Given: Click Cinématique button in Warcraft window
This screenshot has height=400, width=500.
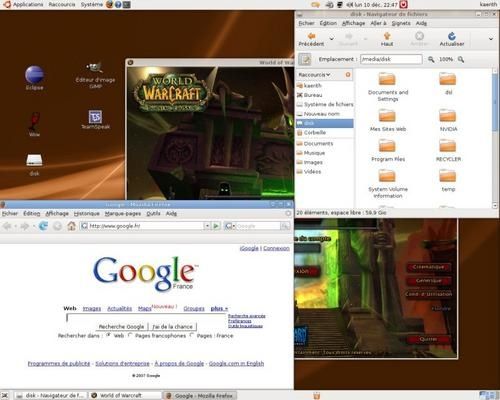Looking at the screenshot, I should 428,267.
